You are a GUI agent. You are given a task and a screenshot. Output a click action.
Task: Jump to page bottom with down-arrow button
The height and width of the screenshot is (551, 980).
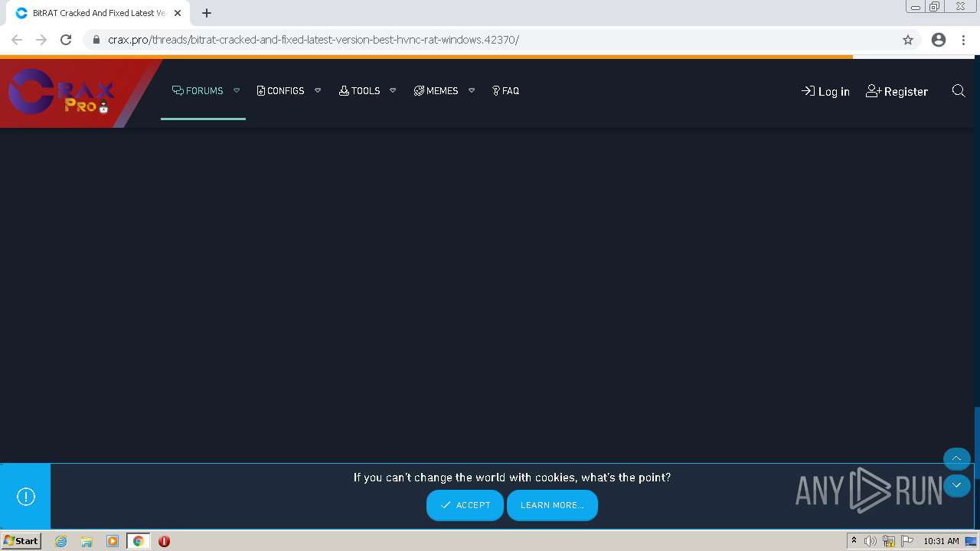(x=956, y=485)
